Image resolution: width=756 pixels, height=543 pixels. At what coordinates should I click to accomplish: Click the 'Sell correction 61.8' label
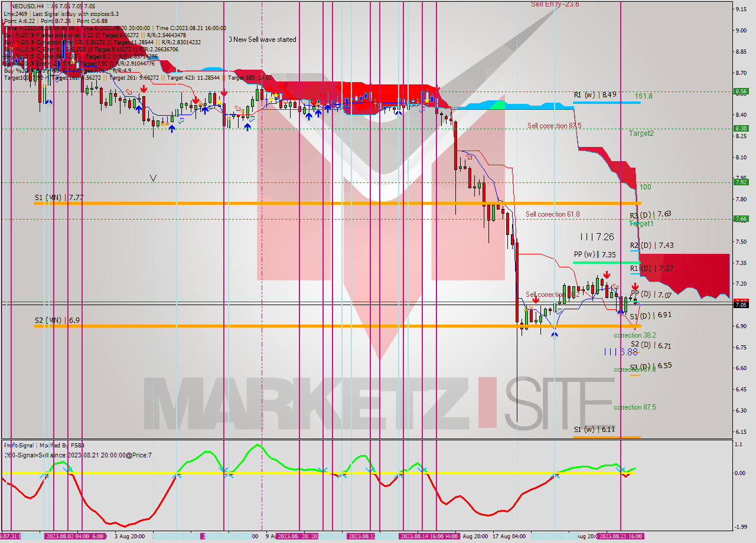click(x=552, y=214)
